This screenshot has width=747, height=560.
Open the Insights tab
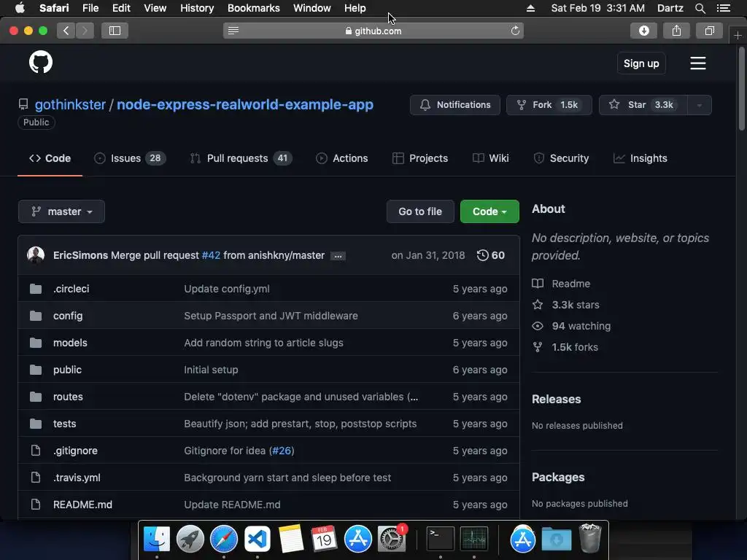pyautogui.click(x=640, y=158)
